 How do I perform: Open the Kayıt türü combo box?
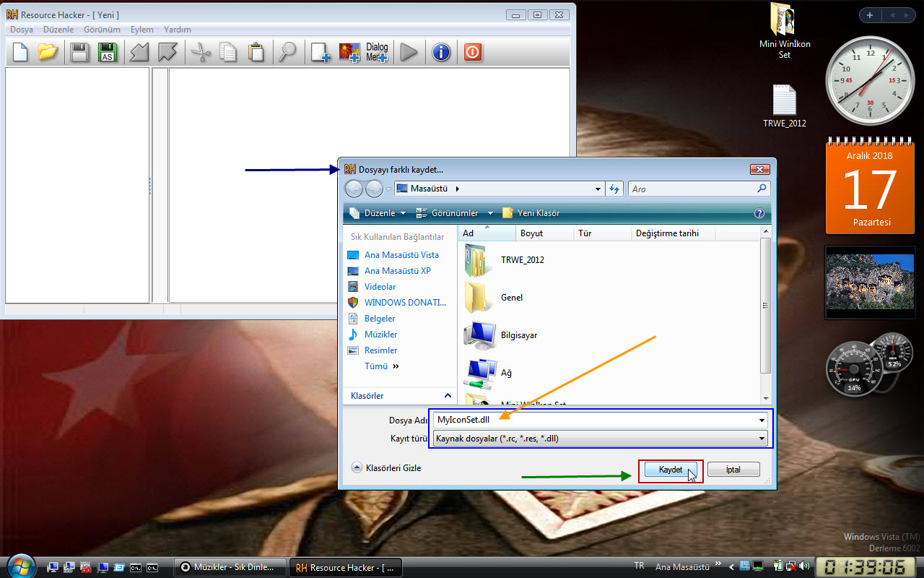(600, 439)
